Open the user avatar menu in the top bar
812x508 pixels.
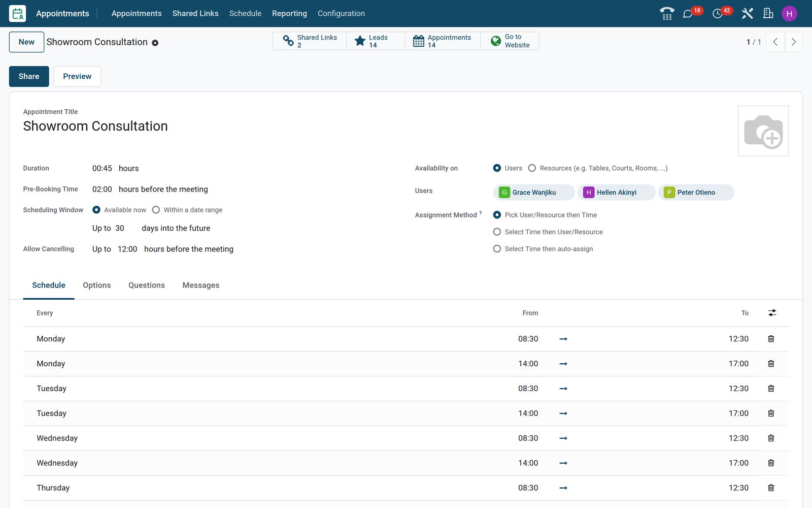(x=789, y=14)
